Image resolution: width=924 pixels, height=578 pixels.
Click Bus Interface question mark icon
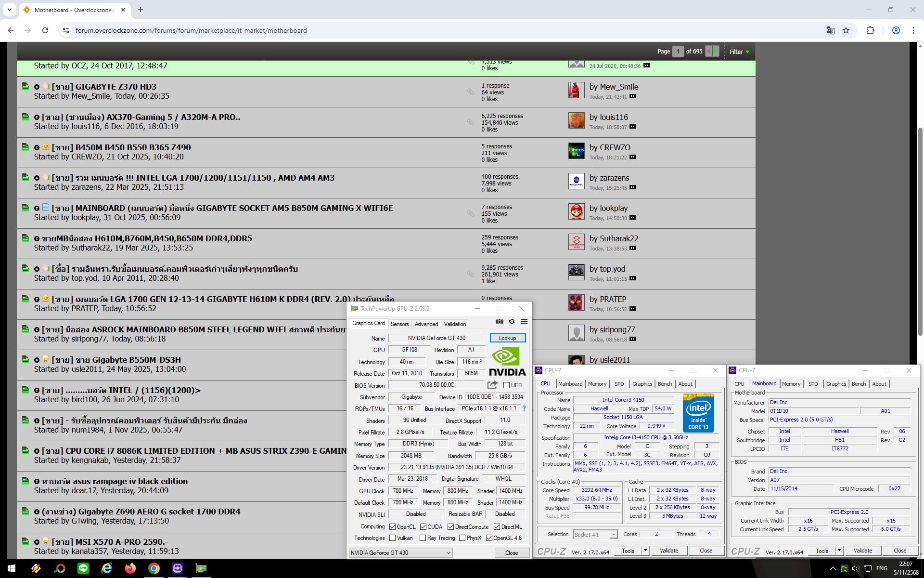pos(524,408)
